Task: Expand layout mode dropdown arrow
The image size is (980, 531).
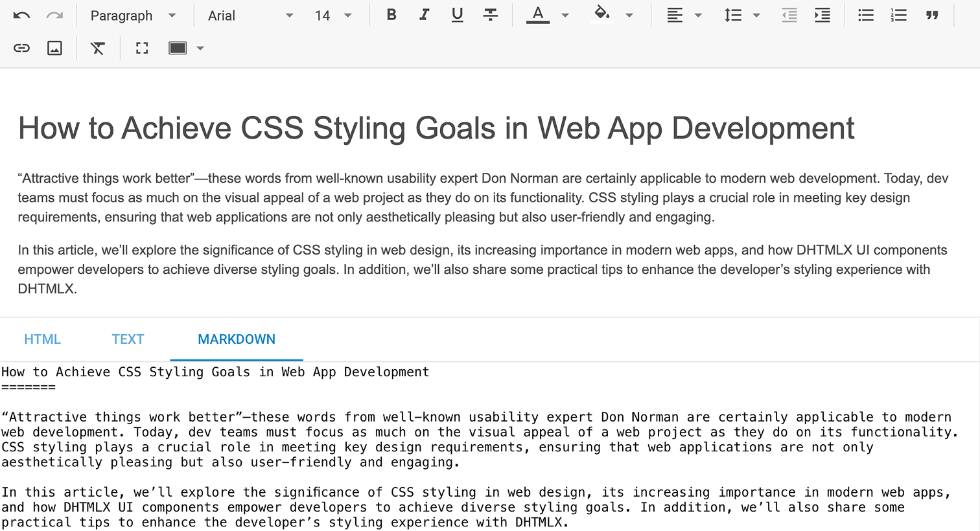Action: 200,48
